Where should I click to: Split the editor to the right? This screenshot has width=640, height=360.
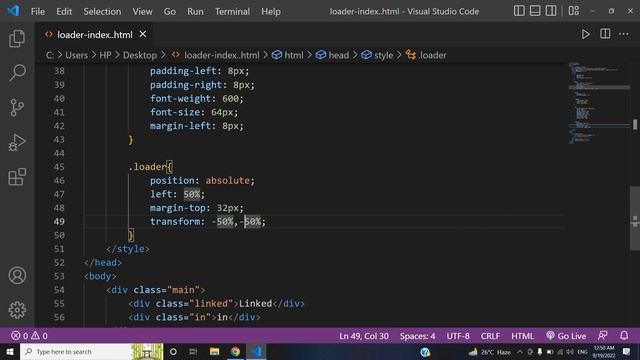pos(605,34)
